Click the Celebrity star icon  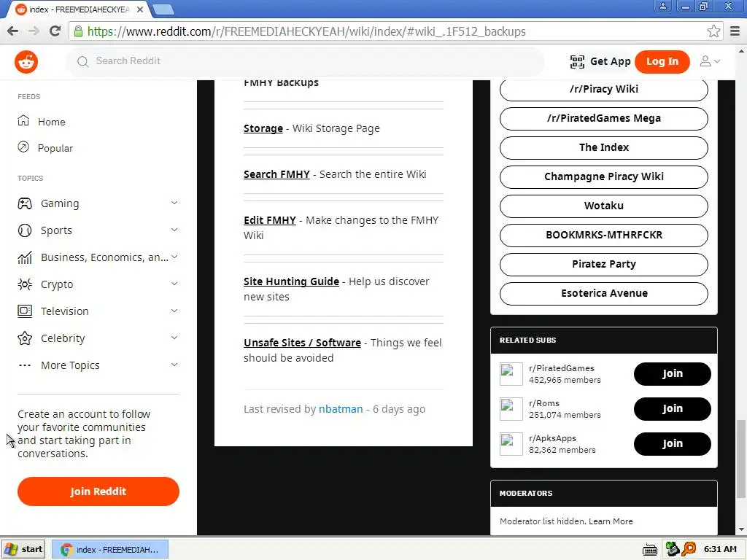click(25, 338)
